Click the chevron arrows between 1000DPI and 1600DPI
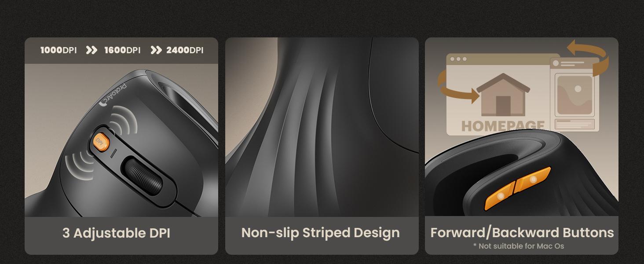This screenshot has height=264, width=644. tap(91, 50)
